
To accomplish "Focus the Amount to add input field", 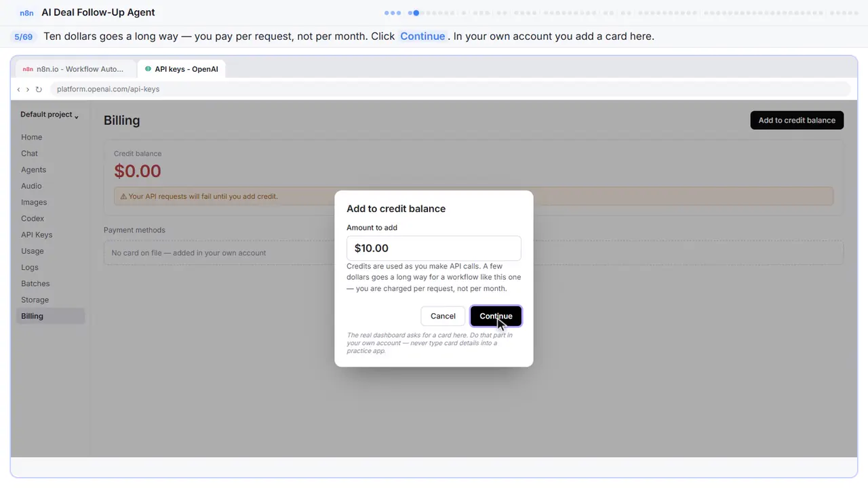I will (x=434, y=248).
